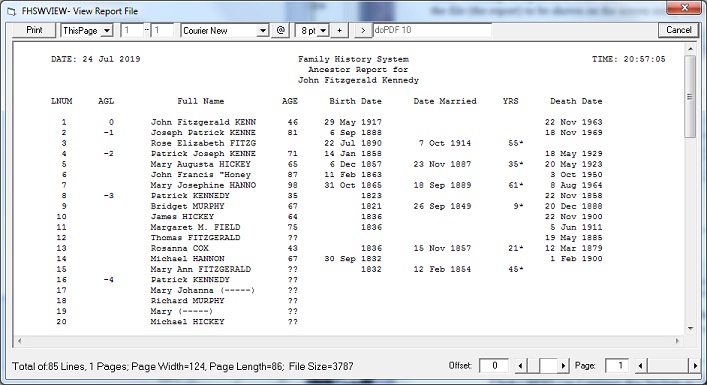The width and height of the screenshot is (707, 385).
Task: Click 'Mary Johanna (-----)' entry
Action: [x=203, y=290]
